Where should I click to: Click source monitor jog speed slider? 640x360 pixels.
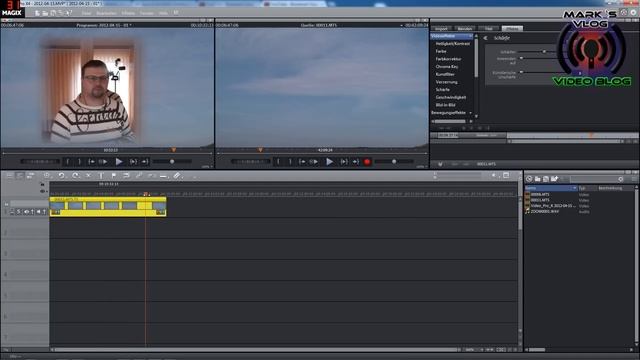(394, 162)
